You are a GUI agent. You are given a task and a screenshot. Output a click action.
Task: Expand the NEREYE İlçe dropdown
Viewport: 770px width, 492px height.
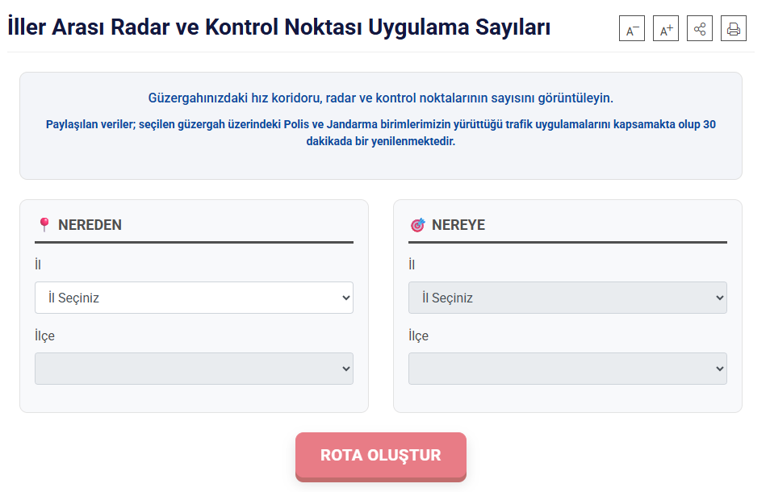tap(567, 368)
